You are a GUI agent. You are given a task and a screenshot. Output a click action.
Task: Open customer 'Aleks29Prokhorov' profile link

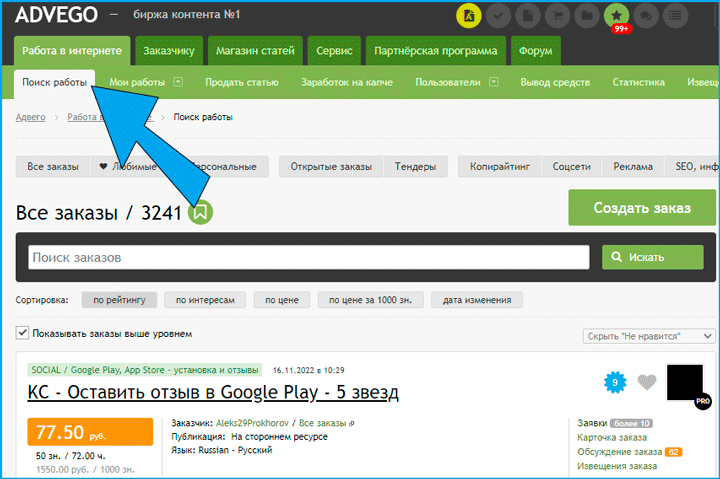252,423
